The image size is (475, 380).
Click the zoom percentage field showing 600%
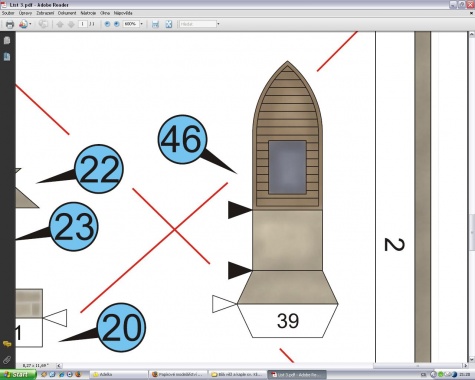[x=131, y=24]
